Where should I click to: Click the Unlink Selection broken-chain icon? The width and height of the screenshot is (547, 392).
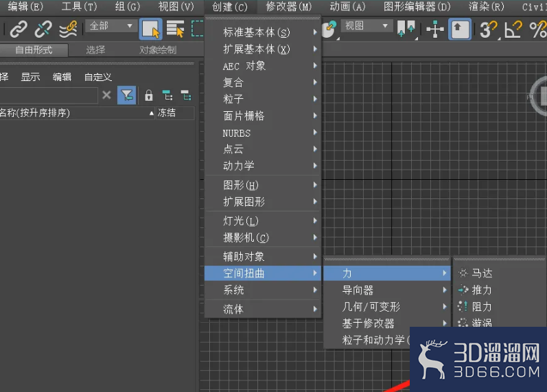[43, 30]
